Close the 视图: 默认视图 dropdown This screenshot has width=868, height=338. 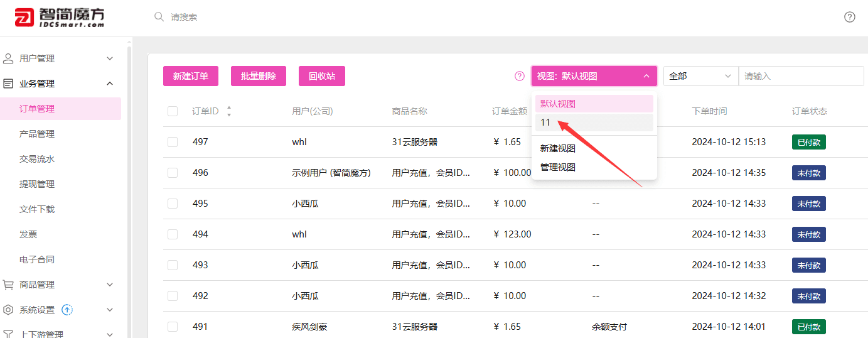[x=594, y=76]
